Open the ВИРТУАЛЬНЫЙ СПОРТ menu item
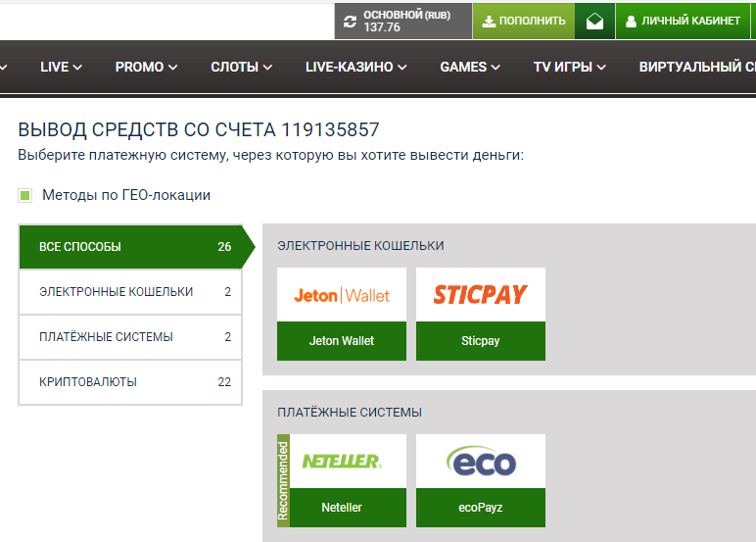This screenshot has height=542, width=756. pyautogui.click(x=697, y=67)
